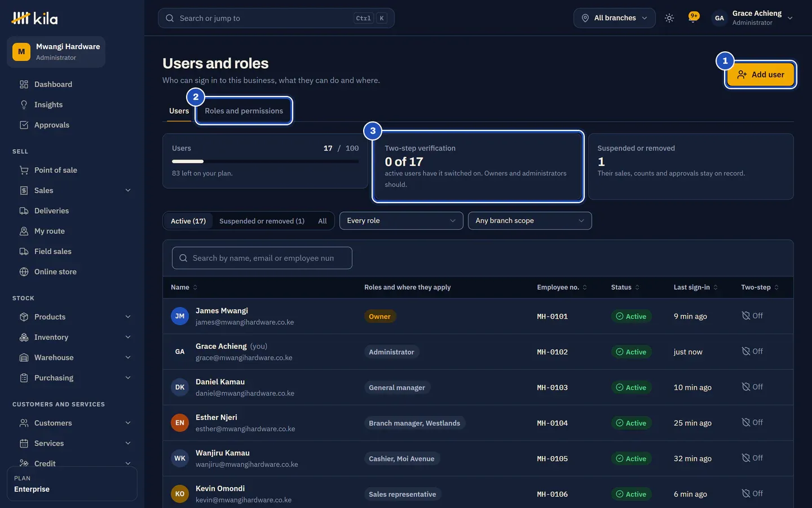Click Daniel Kamau's two-step Off indicator
812x508 pixels.
(x=752, y=387)
